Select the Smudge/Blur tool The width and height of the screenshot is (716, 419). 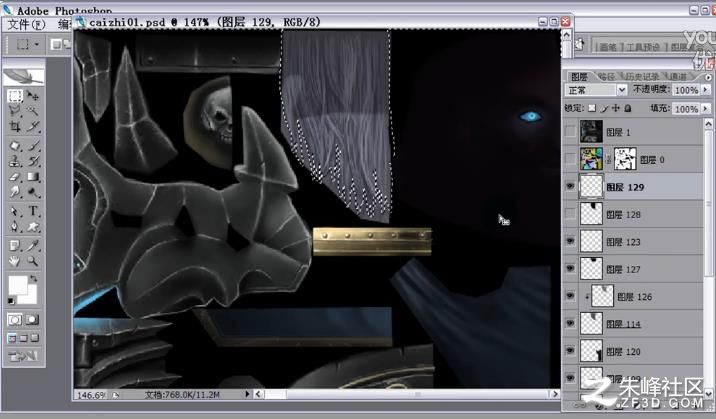pos(15,192)
